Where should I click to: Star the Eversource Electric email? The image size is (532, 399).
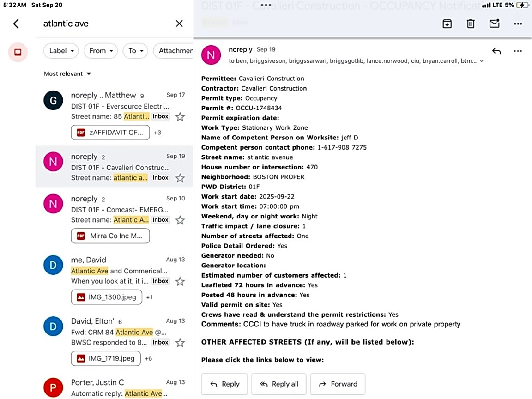(x=180, y=117)
